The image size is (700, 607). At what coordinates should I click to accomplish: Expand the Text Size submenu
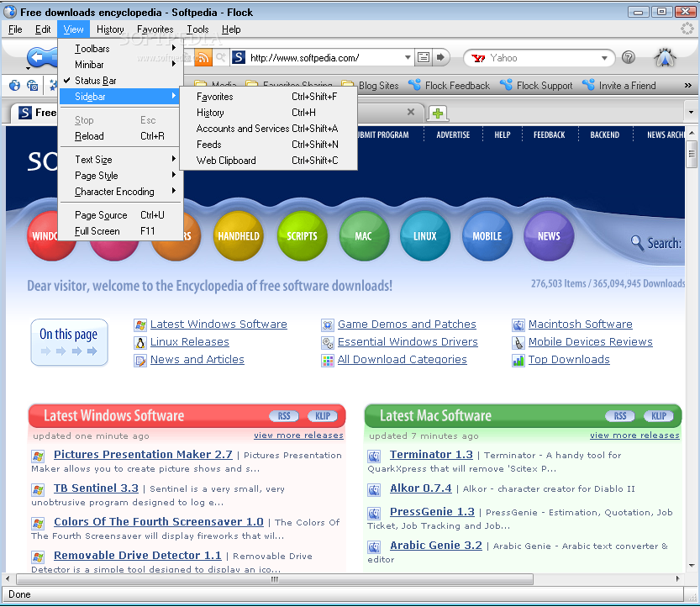pyautogui.click(x=120, y=160)
